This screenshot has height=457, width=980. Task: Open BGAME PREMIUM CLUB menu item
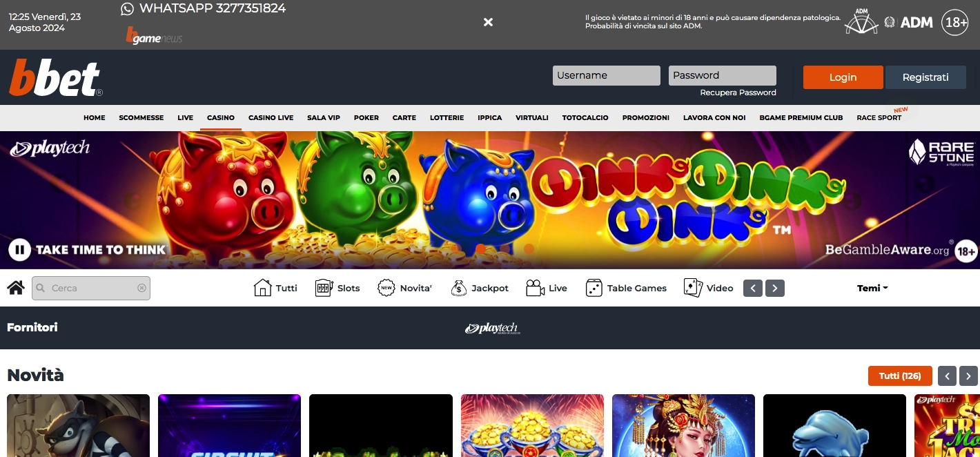coord(801,118)
